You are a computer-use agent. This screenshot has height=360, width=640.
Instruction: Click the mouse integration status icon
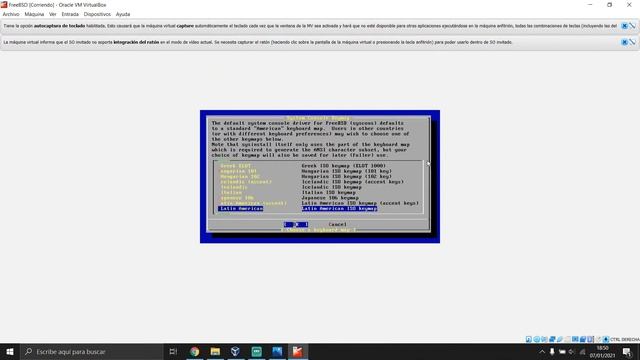click(x=599, y=339)
